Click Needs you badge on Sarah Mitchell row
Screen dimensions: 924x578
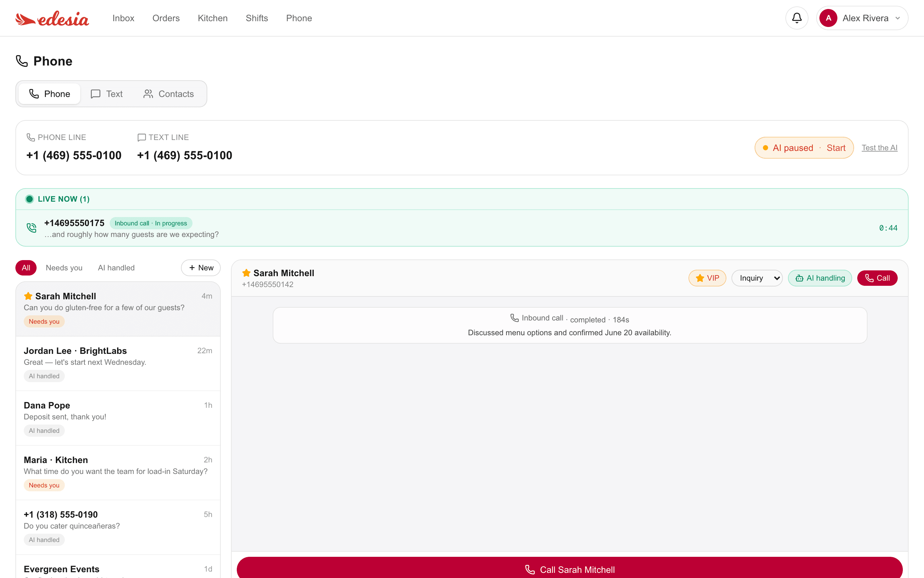point(44,321)
